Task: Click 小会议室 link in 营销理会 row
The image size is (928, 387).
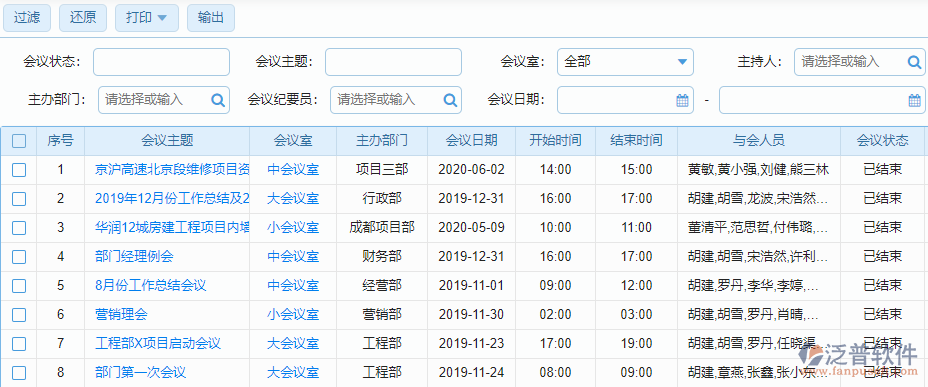Action: tap(293, 314)
